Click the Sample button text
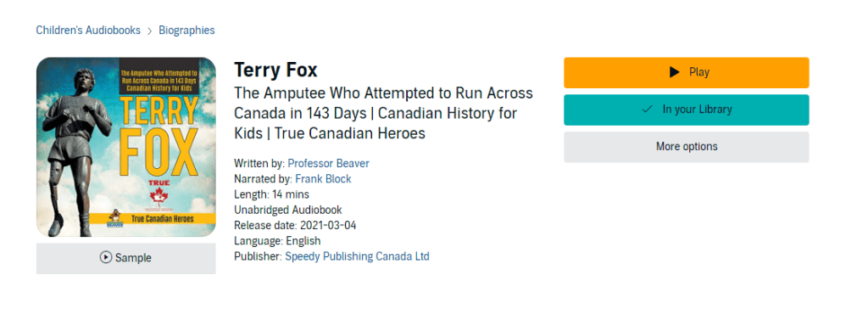868x309 pixels. click(133, 258)
